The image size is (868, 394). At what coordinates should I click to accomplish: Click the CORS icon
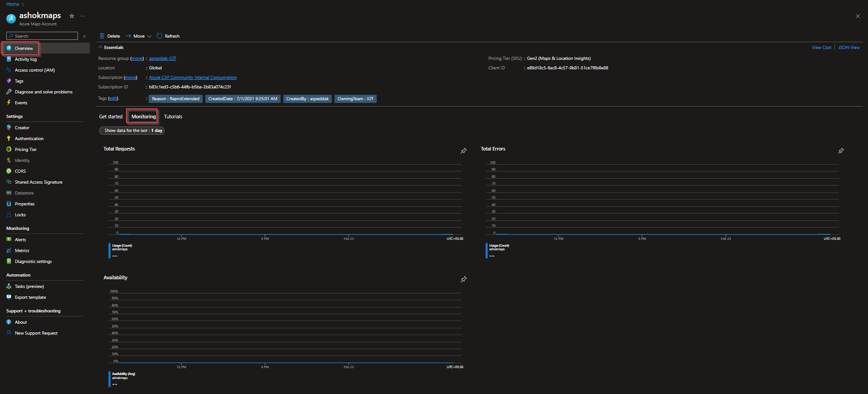pyautogui.click(x=9, y=171)
